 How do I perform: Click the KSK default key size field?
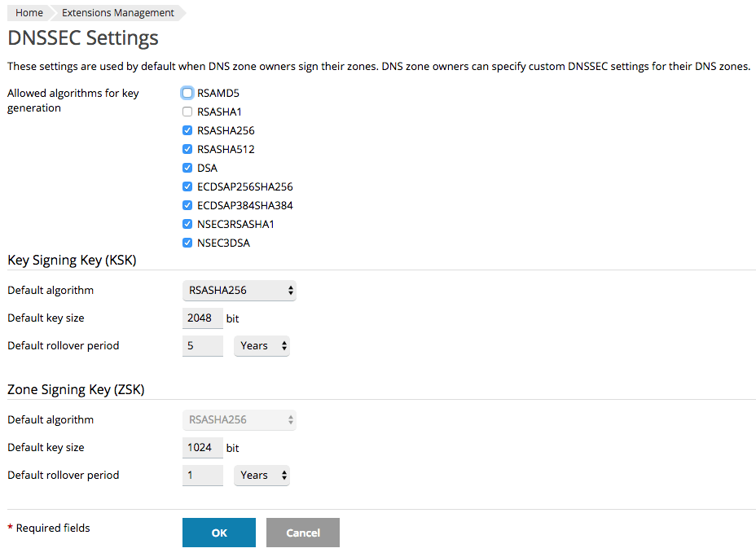point(202,318)
